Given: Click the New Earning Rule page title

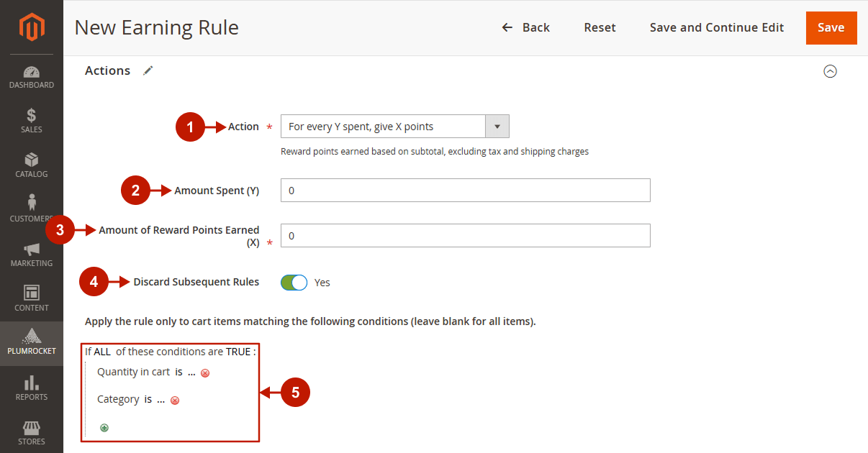Looking at the screenshot, I should click(x=157, y=27).
